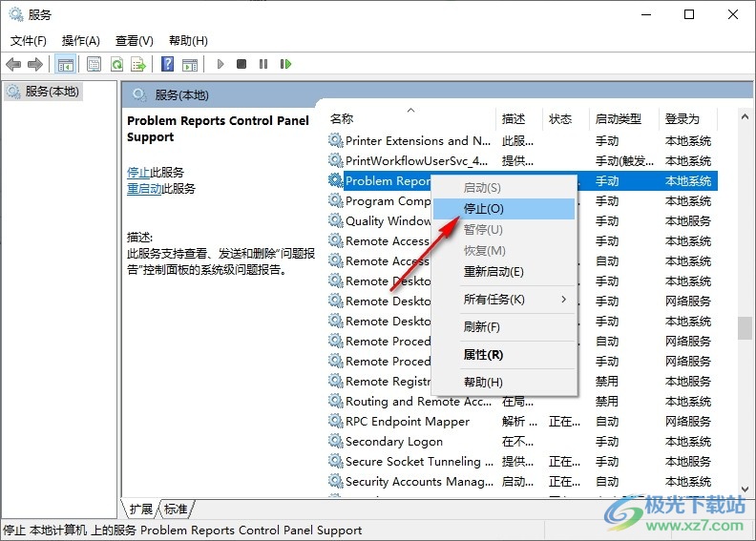The height and width of the screenshot is (541, 756).
Task: Expand 所有任务(K) submenu
Action: (504, 300)
